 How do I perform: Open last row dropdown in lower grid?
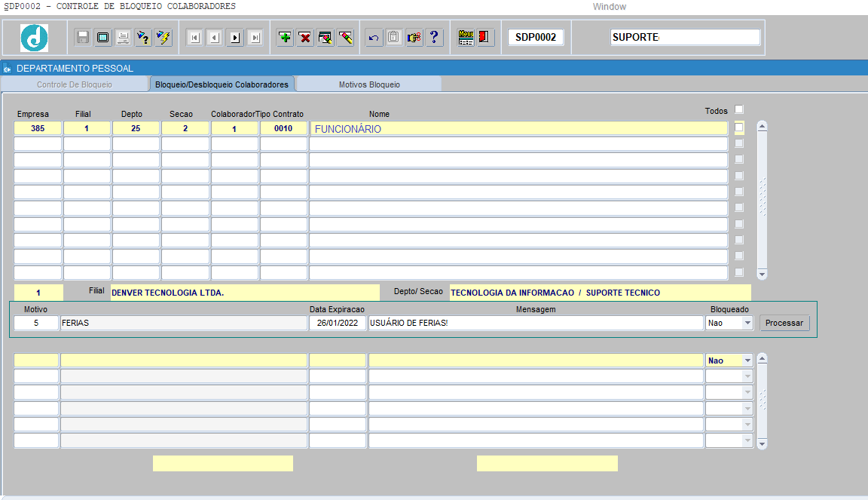748,440
